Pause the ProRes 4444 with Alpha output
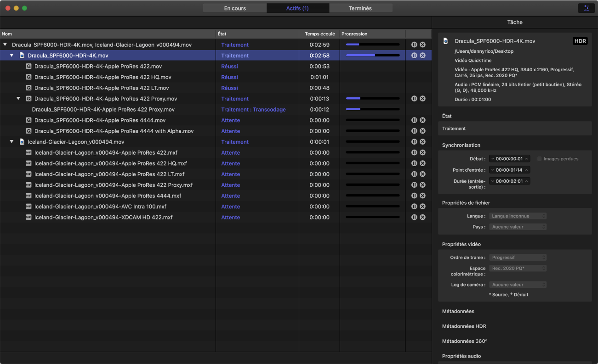 (414, 131)
